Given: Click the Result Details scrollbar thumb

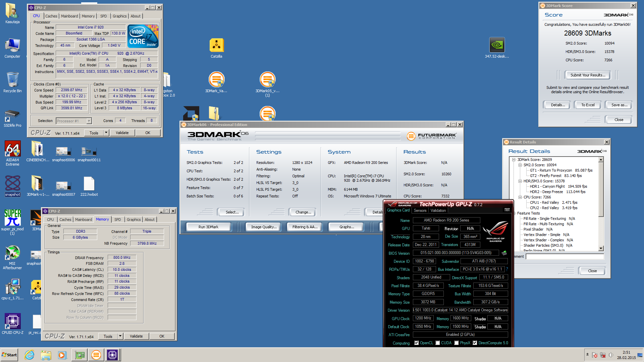Looking at the screenshot, I should [601, 189].
